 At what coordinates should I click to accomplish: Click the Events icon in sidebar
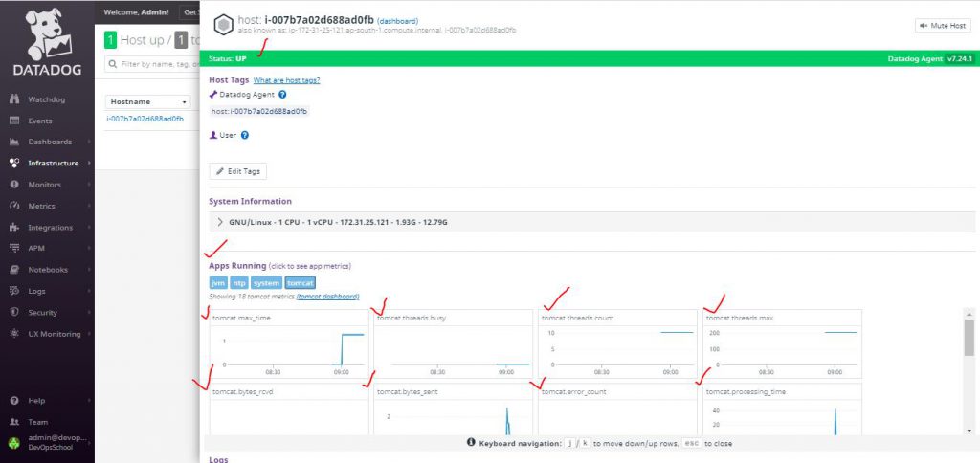click(x=14, y=121)
